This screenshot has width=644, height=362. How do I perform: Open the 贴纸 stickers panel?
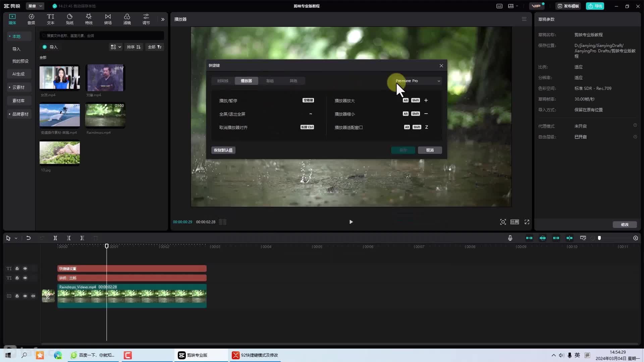click(70, 19)
